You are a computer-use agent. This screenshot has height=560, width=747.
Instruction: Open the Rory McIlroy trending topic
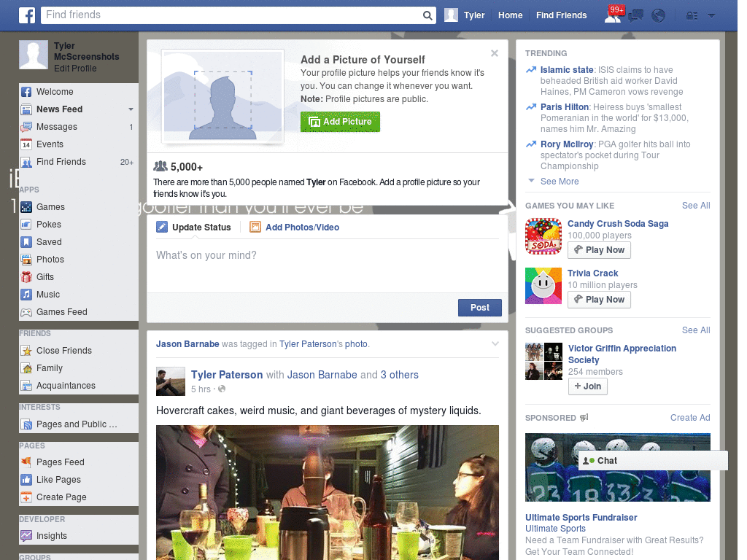coord(566,144)
